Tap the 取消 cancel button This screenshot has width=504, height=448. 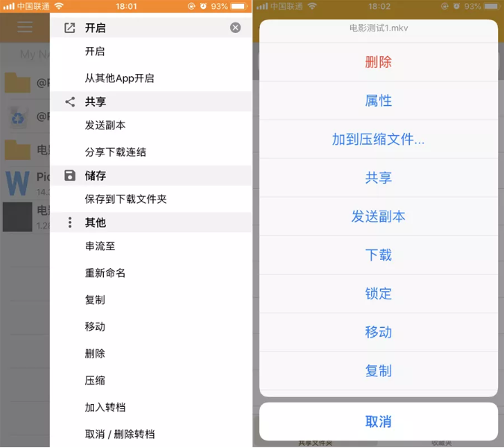[379, 421]
